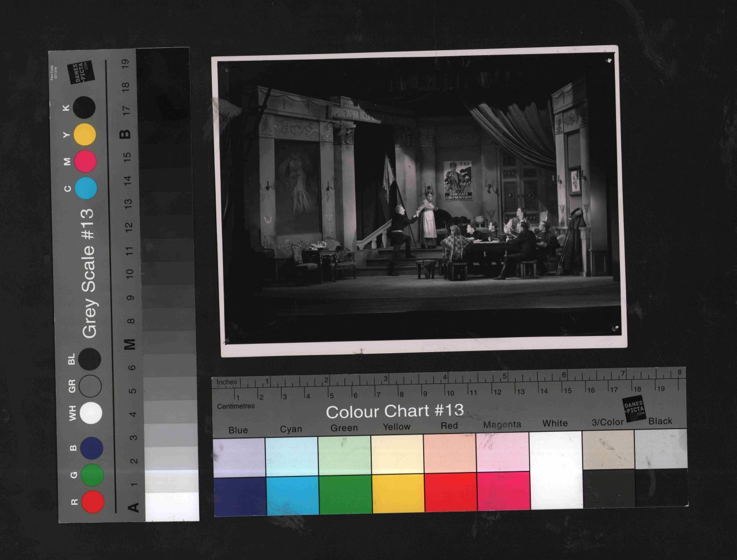This screenshot has width=737, height=560.
Task: Pick the magenta circle labeled M
Action: (85, 161)
